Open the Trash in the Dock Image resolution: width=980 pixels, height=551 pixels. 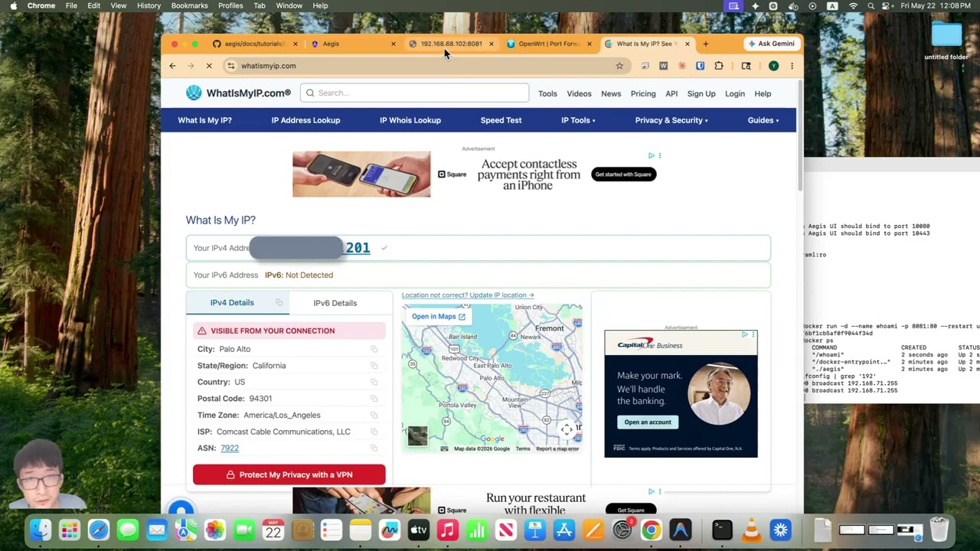pos(939,530)
